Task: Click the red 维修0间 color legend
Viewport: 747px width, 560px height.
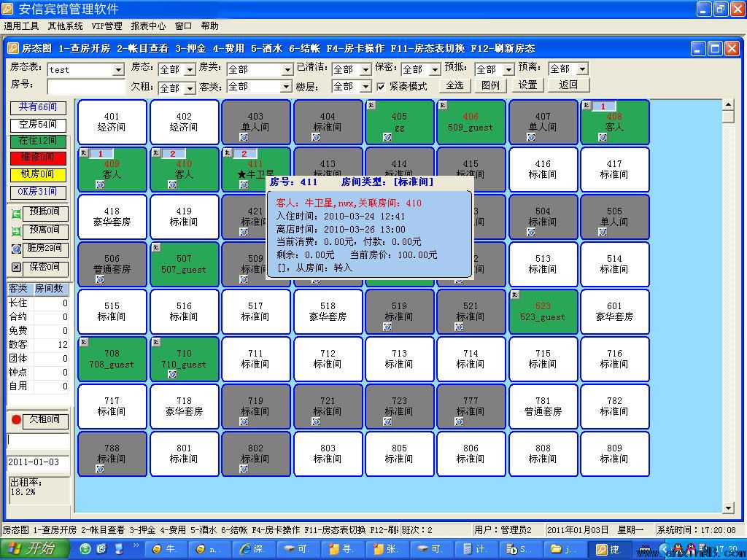Action: 38,157
